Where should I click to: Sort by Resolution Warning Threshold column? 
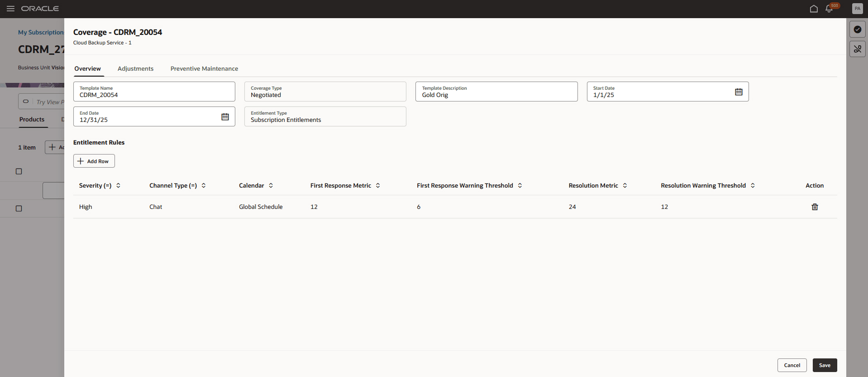coord(753,185)
